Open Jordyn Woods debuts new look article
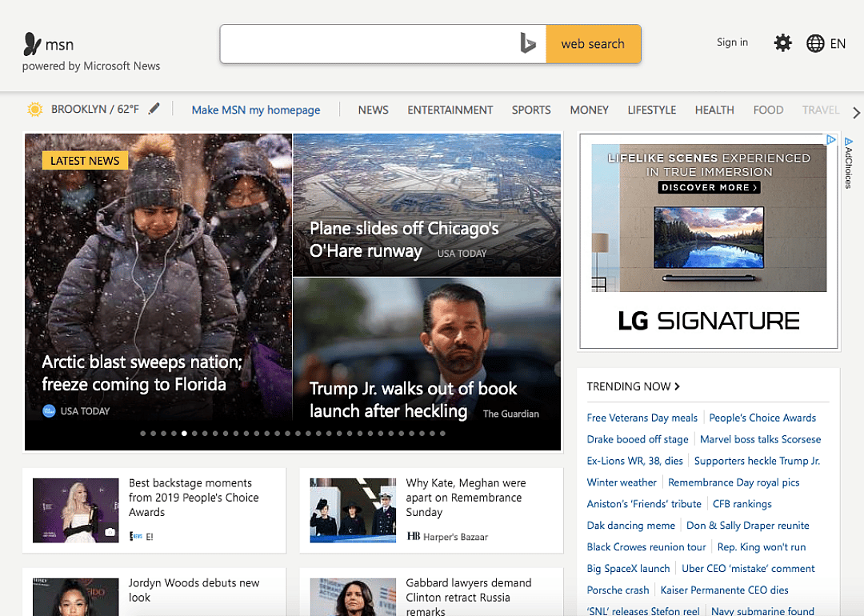Image resolution: width=864 pixels, height=616 pixels. click(x=194, y=590)
